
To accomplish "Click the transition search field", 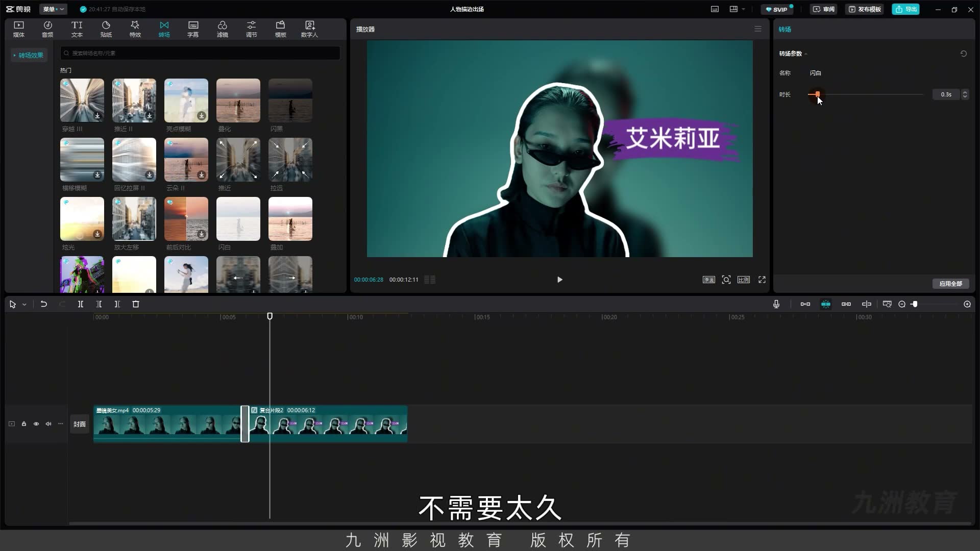I will pyautogui.click(x=200, y=53).
